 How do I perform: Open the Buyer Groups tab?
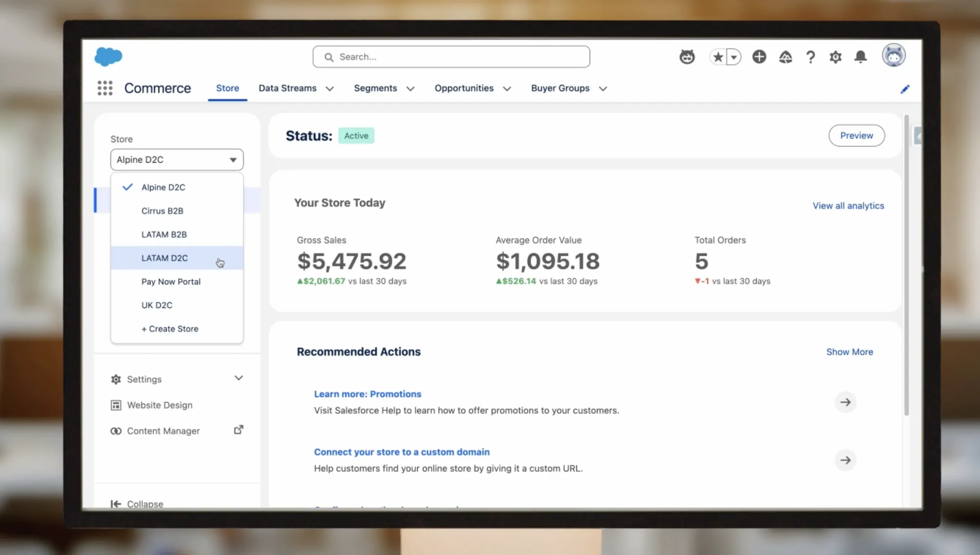coord(560,88)
